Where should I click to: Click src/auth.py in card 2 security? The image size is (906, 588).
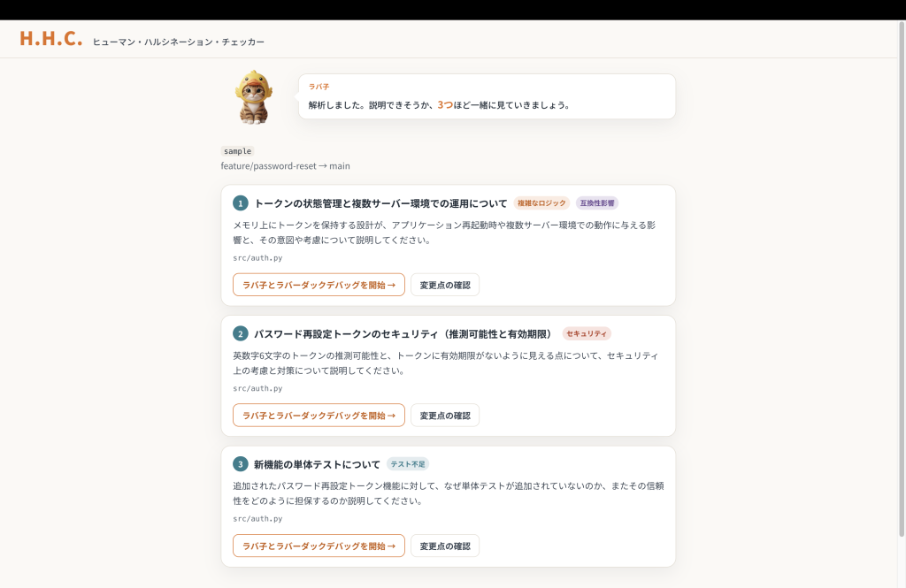click(257, 389)
